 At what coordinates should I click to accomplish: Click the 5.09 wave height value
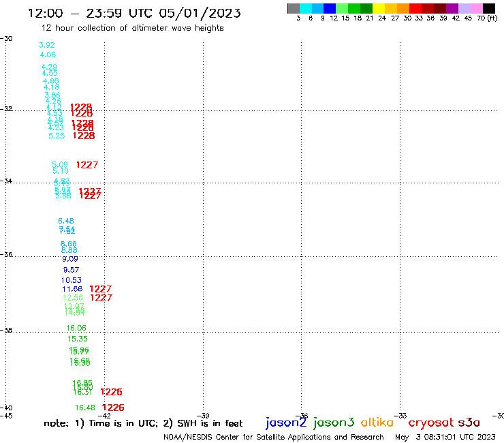tap(60, 165)
